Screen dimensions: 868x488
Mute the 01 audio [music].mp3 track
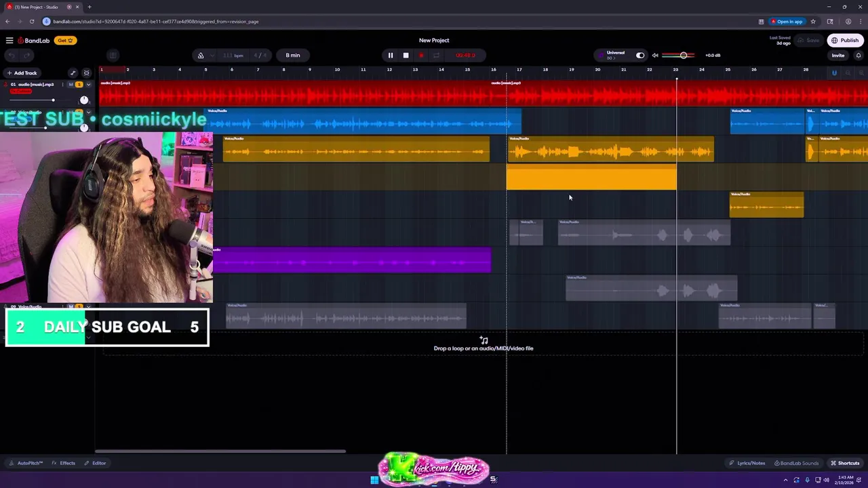click(x=71, y=85)
